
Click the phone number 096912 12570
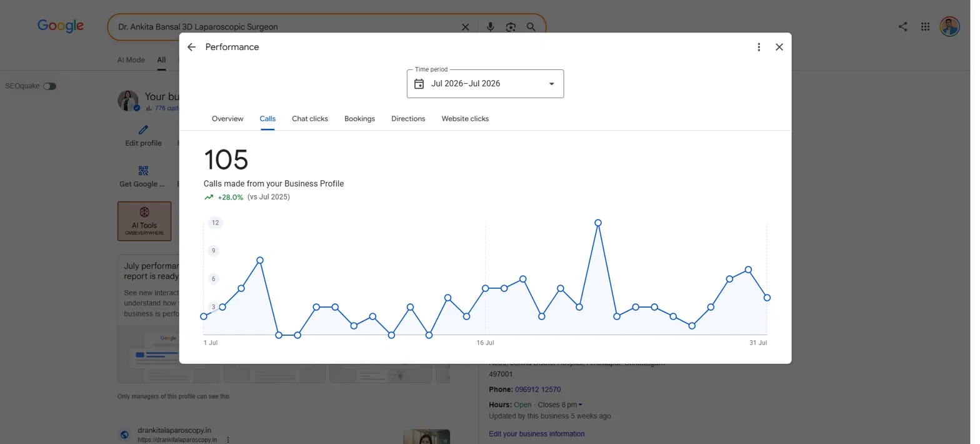coord(538,390)
